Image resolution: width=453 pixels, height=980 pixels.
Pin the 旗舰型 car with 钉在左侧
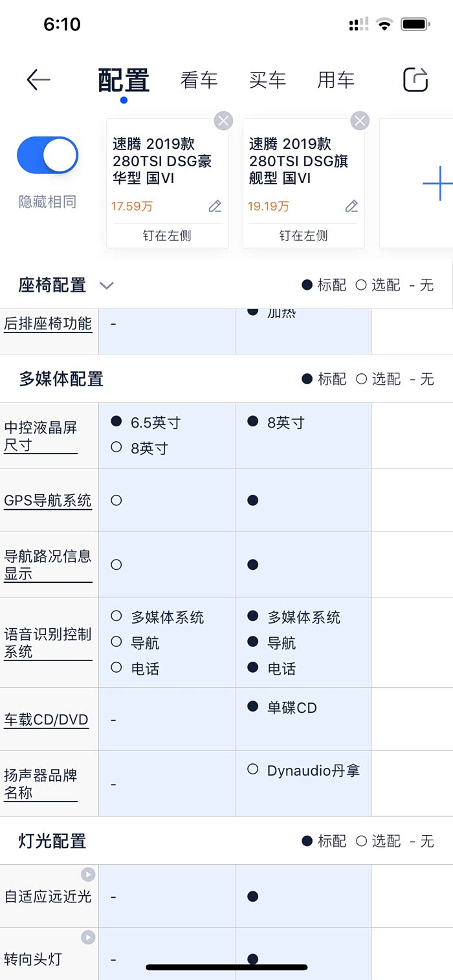304,235
